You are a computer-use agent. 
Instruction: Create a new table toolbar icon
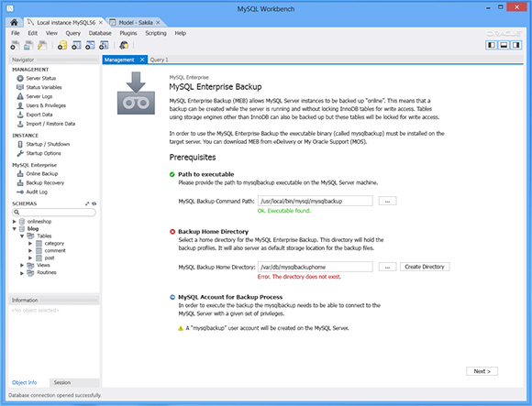tap(76, 45)
